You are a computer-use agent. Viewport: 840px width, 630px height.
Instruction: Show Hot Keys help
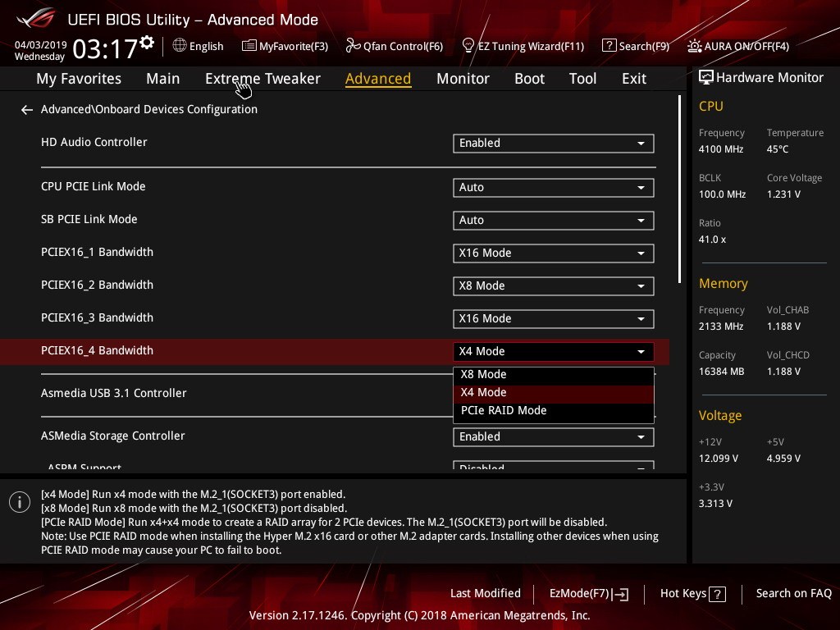tap(692, 594)
